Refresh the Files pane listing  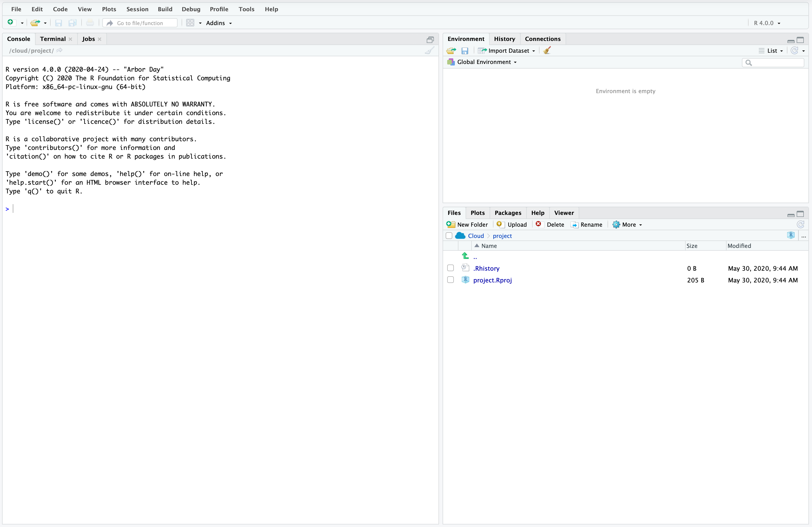tap(800, 224)
